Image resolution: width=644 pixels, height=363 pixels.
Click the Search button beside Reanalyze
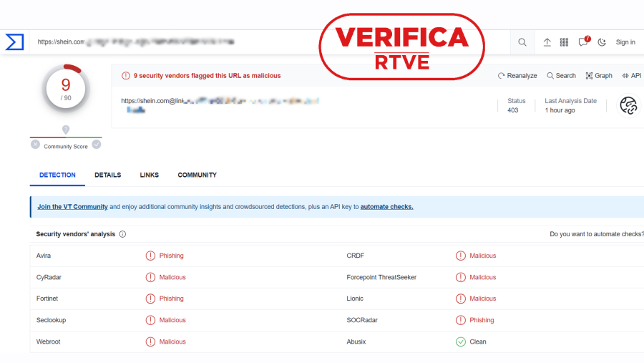561,76
